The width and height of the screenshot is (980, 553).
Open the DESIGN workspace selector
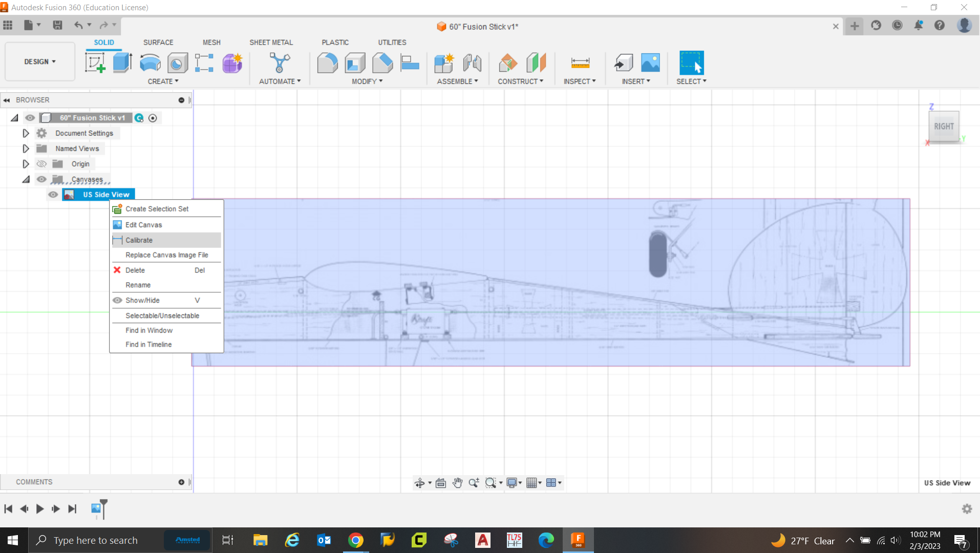39,61
